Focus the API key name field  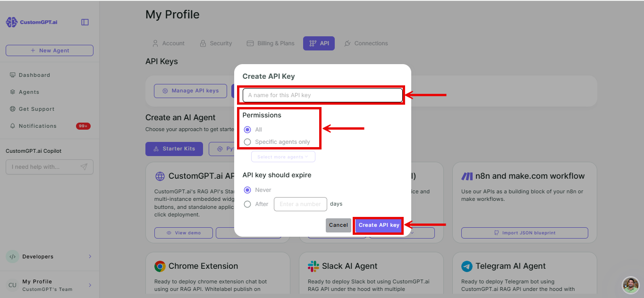coord(322,95)
